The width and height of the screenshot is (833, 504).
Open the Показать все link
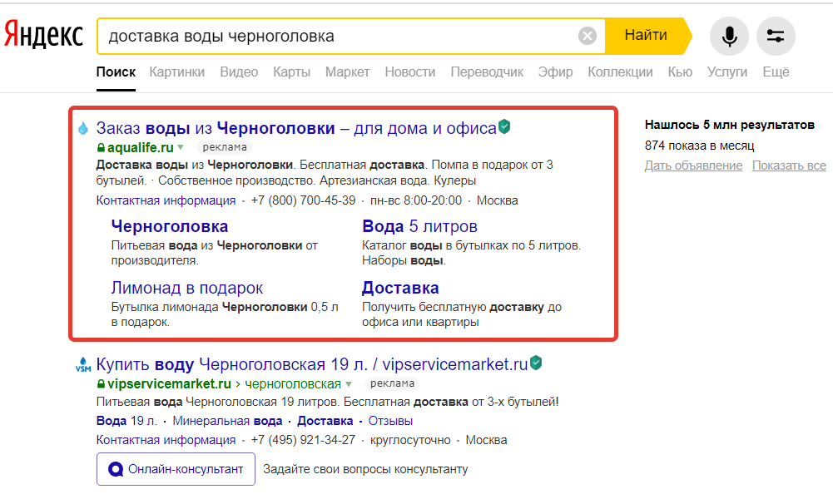pos(788,165)
